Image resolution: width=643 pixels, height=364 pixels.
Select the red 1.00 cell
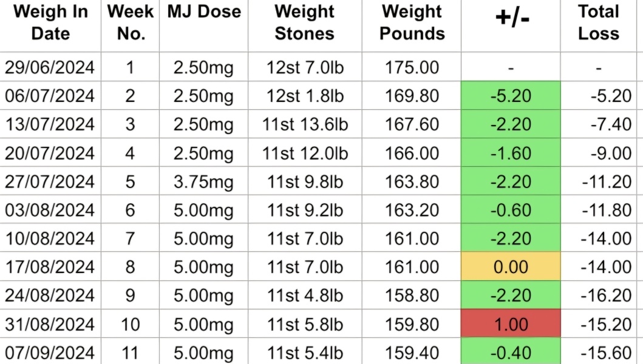click(511, 324)
